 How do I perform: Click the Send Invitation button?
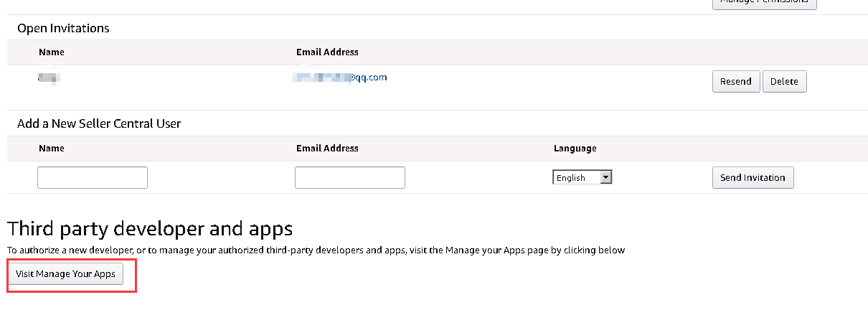(753, 177)
